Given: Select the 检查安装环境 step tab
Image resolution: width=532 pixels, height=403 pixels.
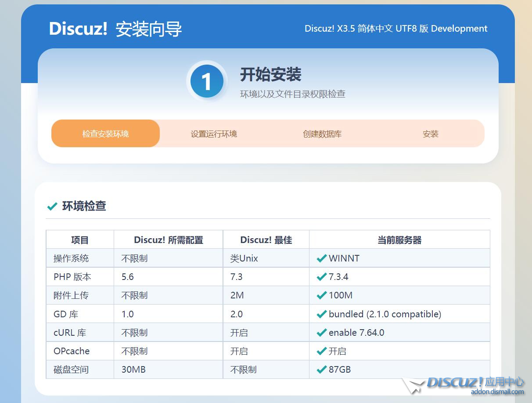Looking at the screenshot, I should [x=105, y=134].
